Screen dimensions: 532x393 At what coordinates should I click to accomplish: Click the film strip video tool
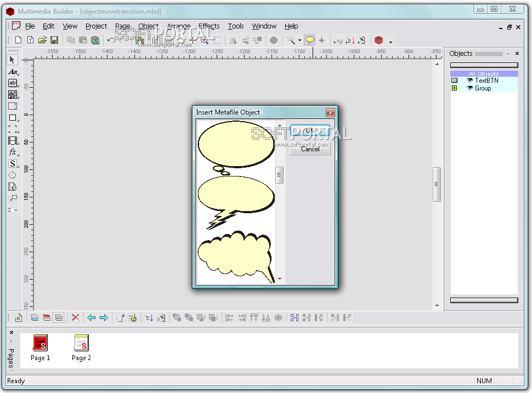(x=13, y=141)
